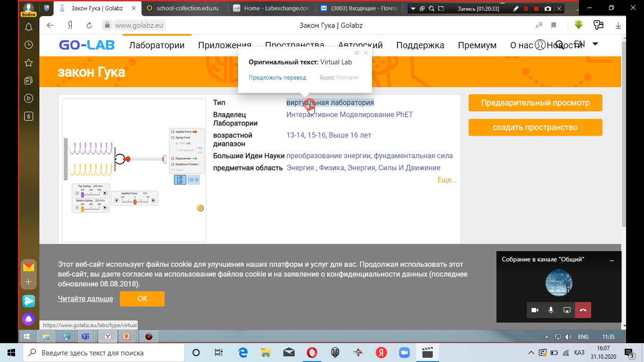The image size is (644, 362).
Task: Open collections icon in the browser sidebar
Action: (28, 81)
